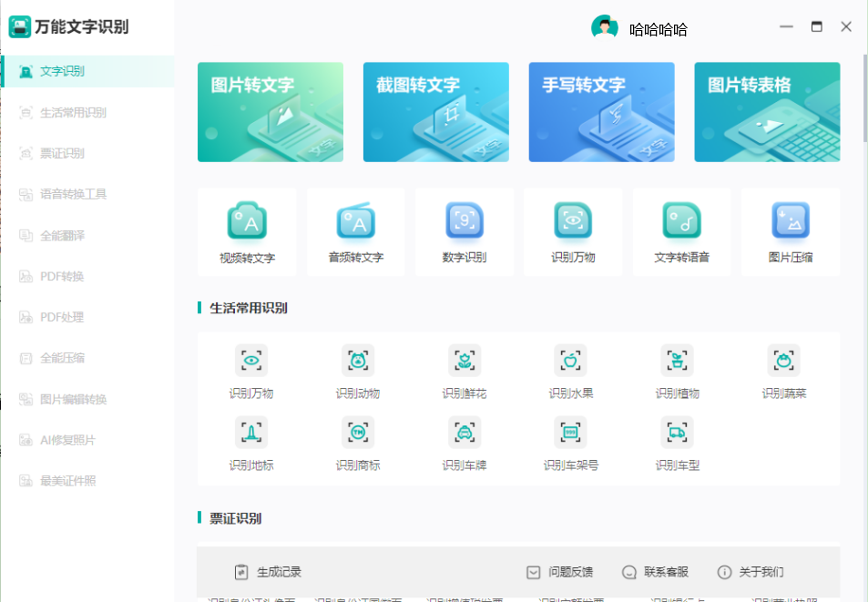The height and width of the screenshot is (602, 868).
Task: Select the 识别车型 icon
Action: pos(677,432)
